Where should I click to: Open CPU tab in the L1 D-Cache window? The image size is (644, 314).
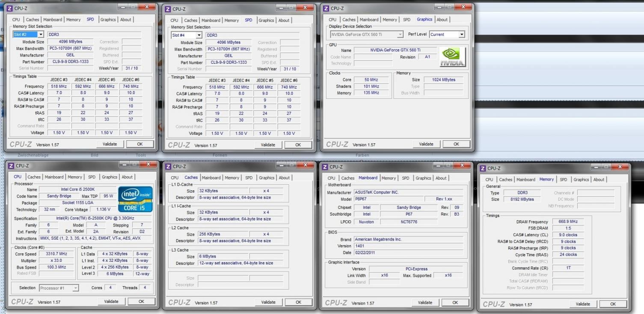175,178
